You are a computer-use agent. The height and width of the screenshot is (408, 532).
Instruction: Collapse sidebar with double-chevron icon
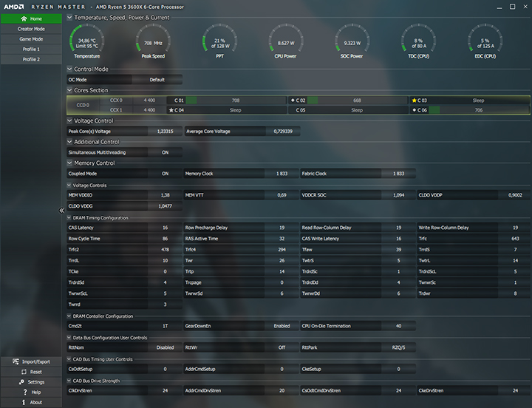(61, 211)
